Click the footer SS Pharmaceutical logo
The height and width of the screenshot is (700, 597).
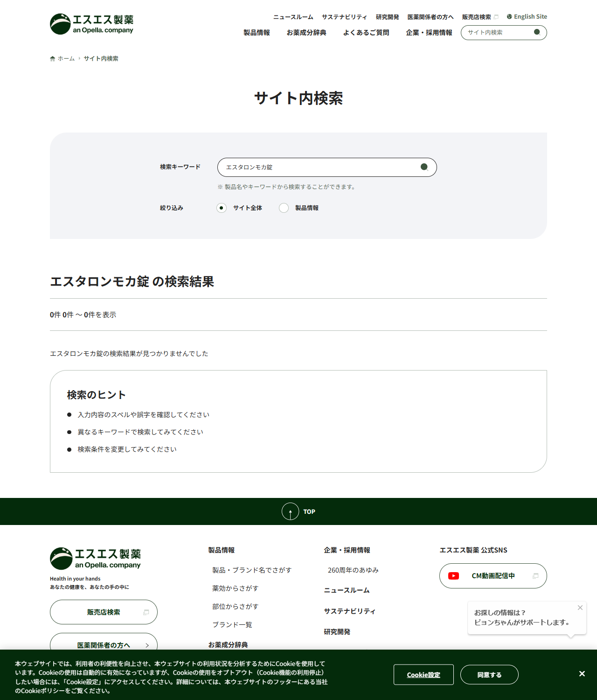[95, 559]
